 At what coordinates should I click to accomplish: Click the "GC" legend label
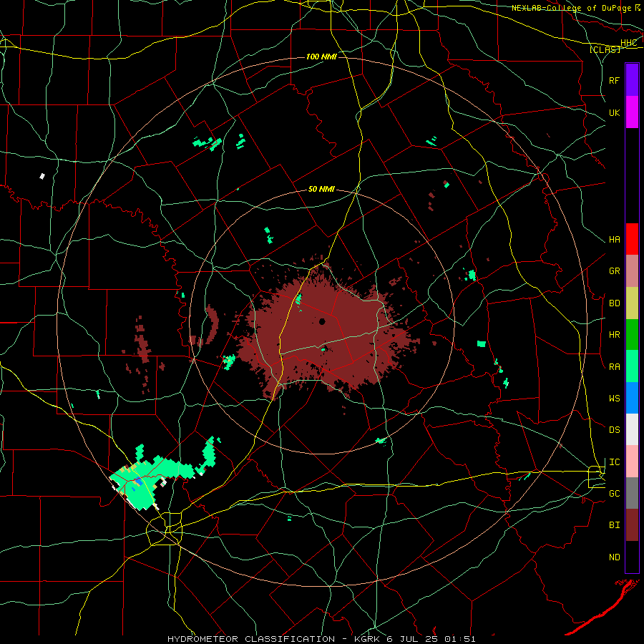click(x=615, y=494)
